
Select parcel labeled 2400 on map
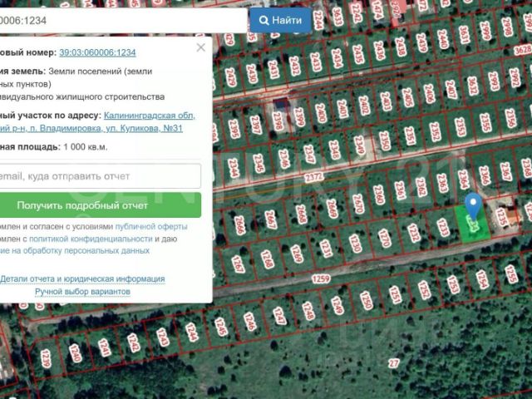(321, 113)
